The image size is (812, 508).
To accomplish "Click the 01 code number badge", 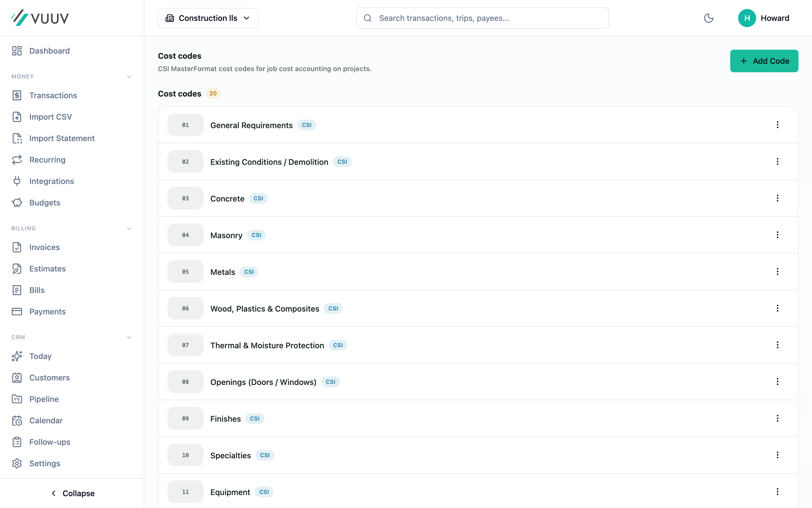I will coord(186,125).
